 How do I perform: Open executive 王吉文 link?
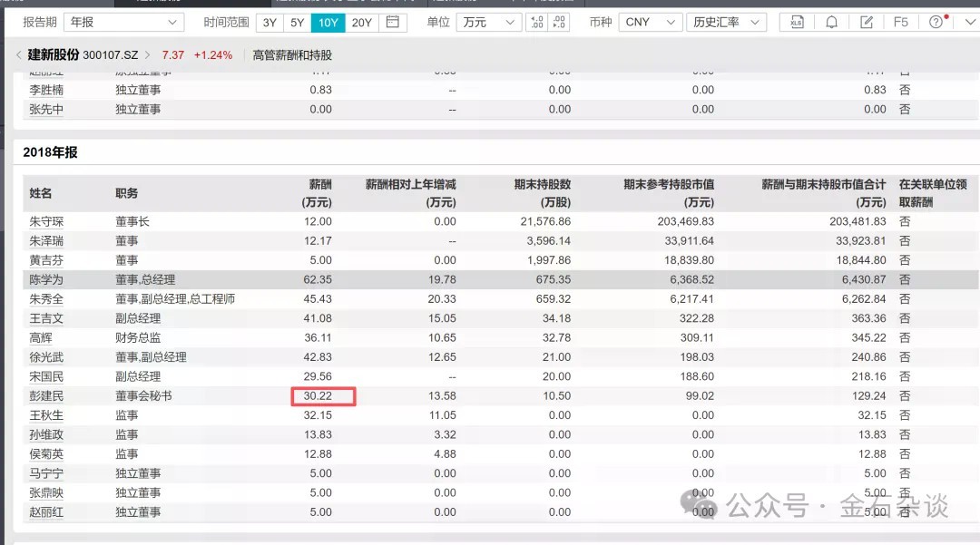tap(46, 318)
